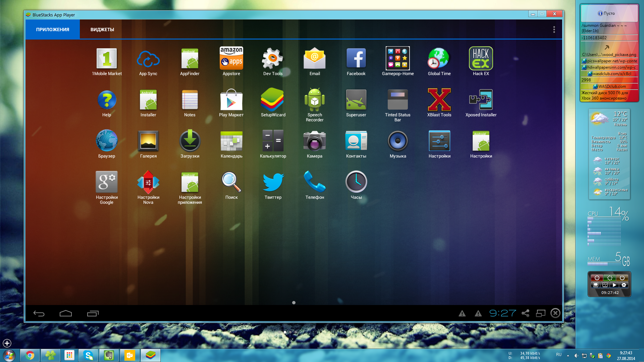Click the gadget settings gear icon
Screen dimensions: 644x362
point(624,285)
